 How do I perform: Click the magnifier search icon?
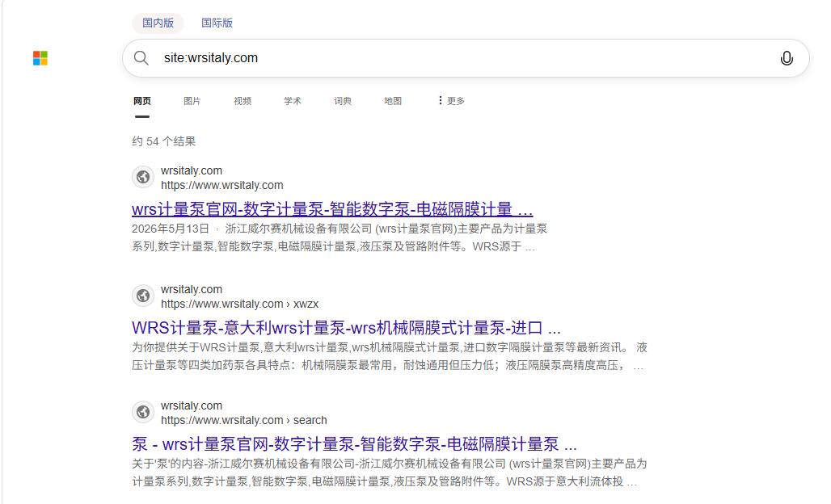pos(141,57)
